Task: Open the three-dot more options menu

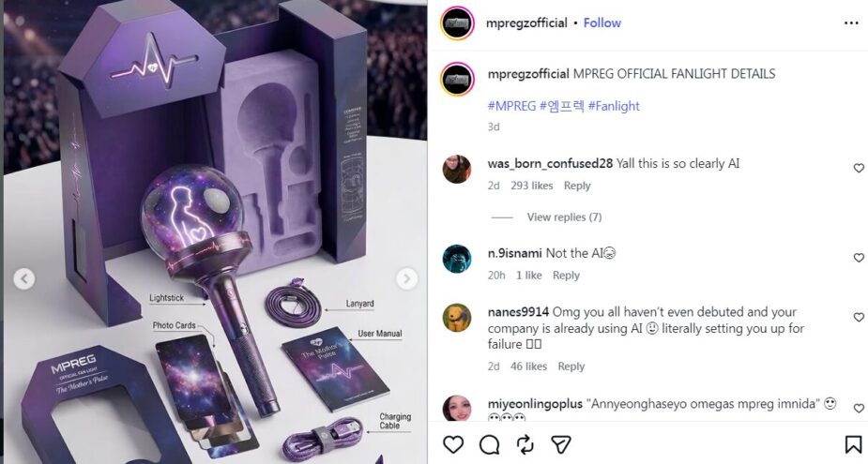Action: tap(851, 23)
